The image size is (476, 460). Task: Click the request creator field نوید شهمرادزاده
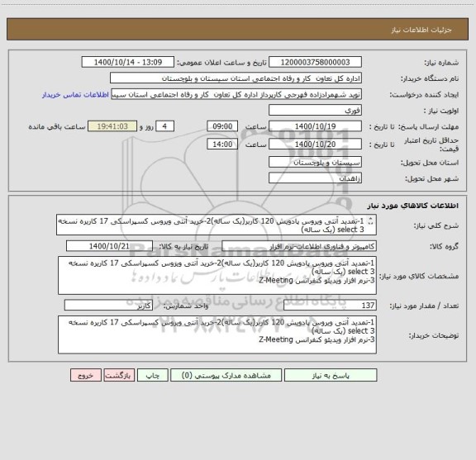pos(236,94)
